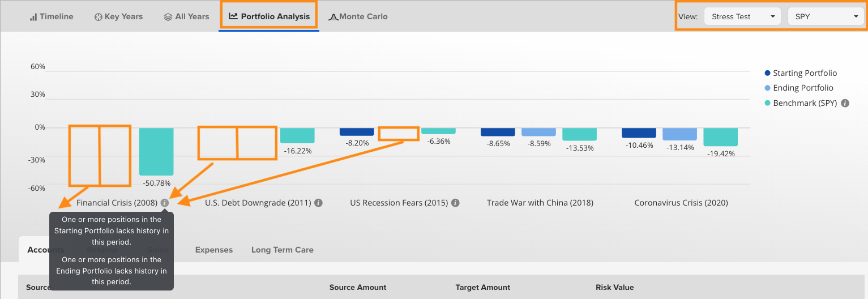
Task: Switch to the Portfolio Analysis tab
Action: click(269, 16)
